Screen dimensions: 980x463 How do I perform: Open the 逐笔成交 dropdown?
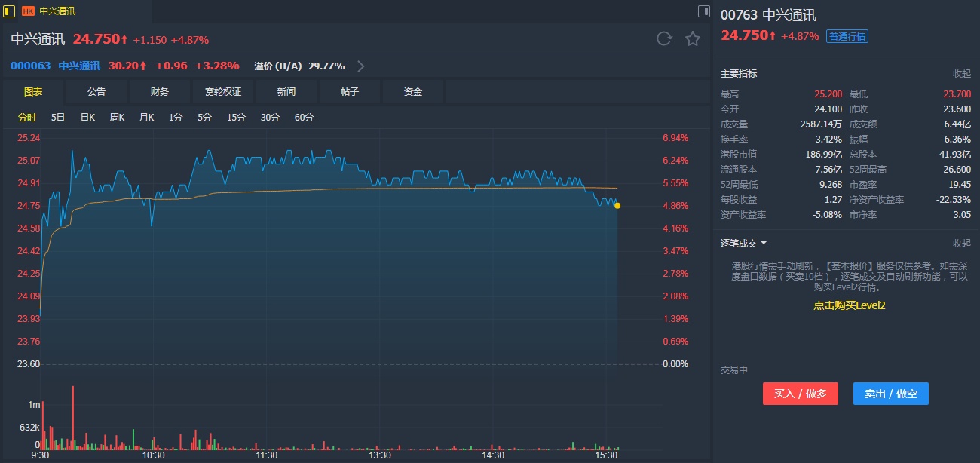coord(743,243)
